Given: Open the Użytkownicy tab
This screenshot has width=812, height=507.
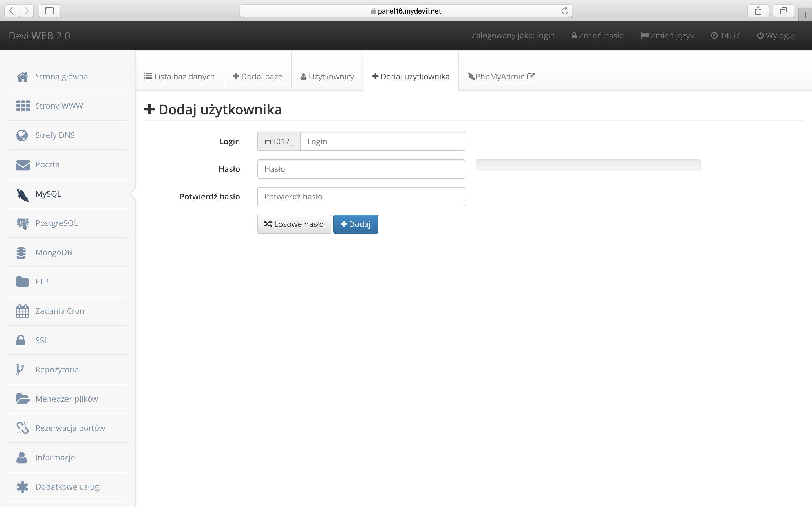Looking at the screenshot, I should (327, 76).
